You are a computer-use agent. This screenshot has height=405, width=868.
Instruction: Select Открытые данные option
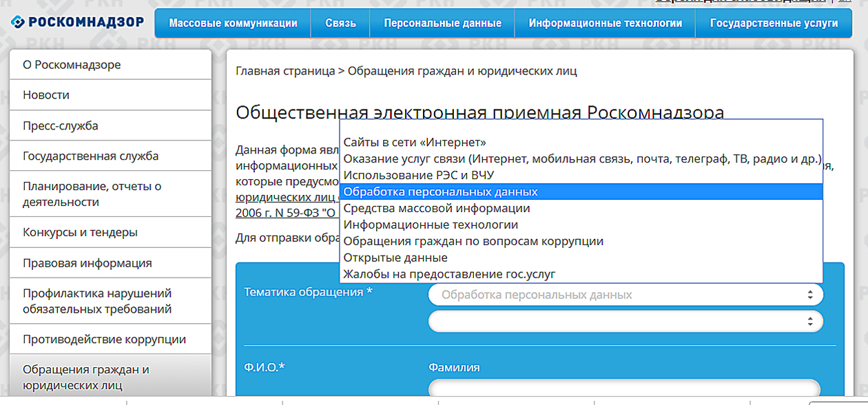pyautogui.click(x=581, y=258)
